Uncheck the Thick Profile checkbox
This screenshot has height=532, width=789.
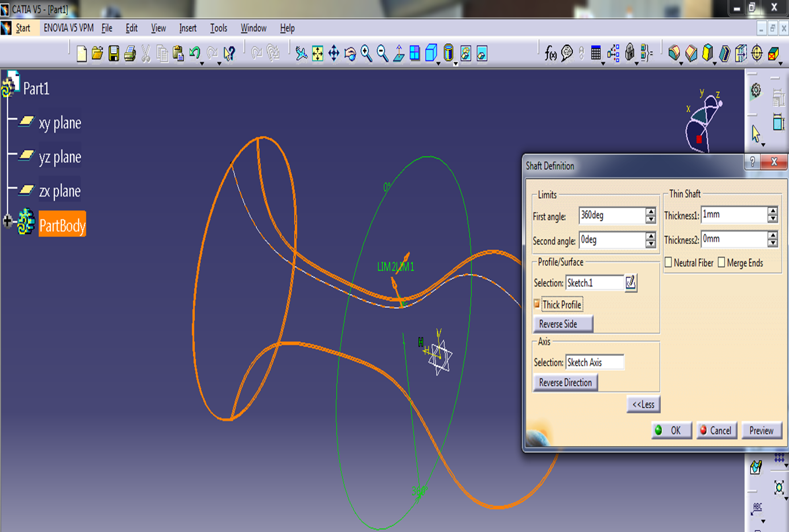(537, 304)
